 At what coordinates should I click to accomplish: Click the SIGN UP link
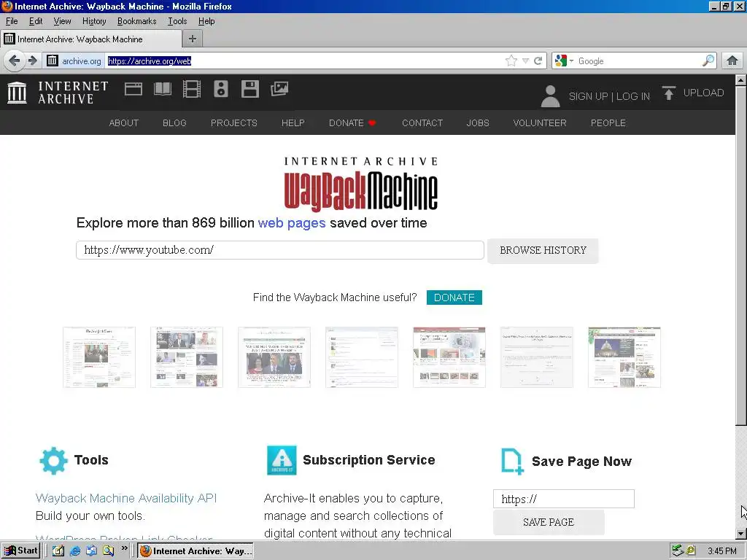click(x=588, y=96)
